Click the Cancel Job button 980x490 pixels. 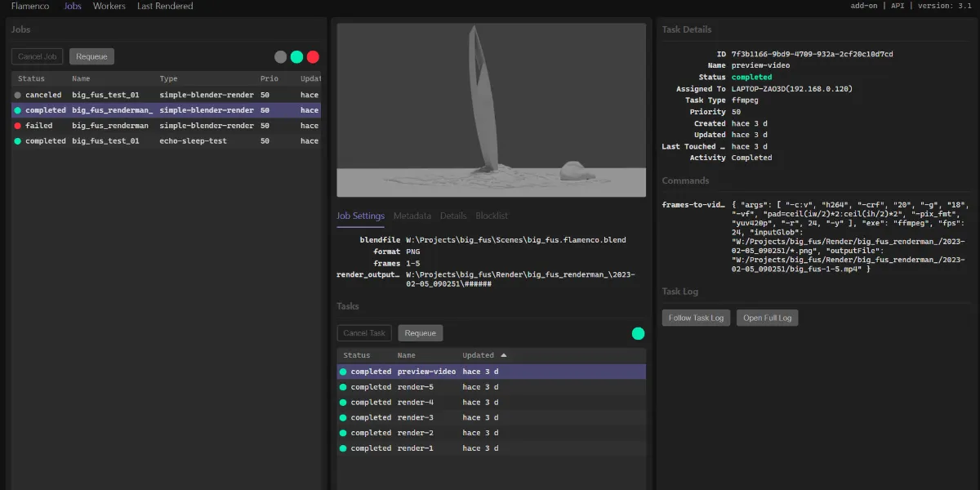(x=38, y=56)
